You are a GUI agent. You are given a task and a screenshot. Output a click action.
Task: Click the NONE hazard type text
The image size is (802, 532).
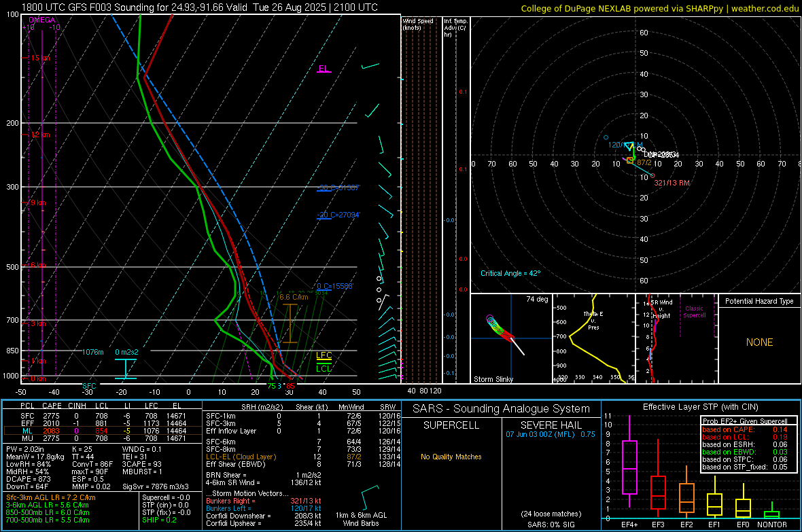(759, 342)
